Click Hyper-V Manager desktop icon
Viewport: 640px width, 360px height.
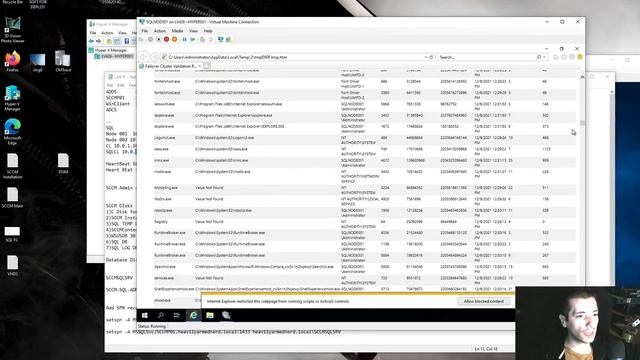click(12, 98)
